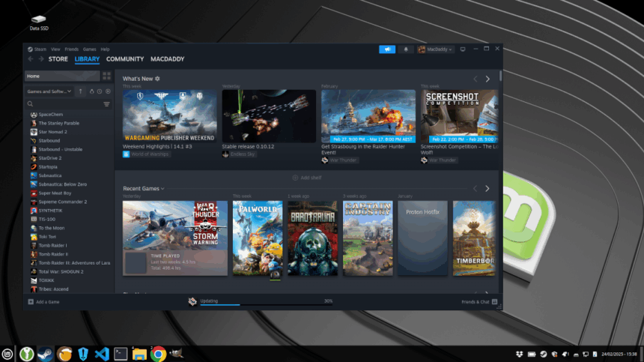Click the Add shelf plus button
This screenshot has height=362, width=644.
tap(306, 178)
